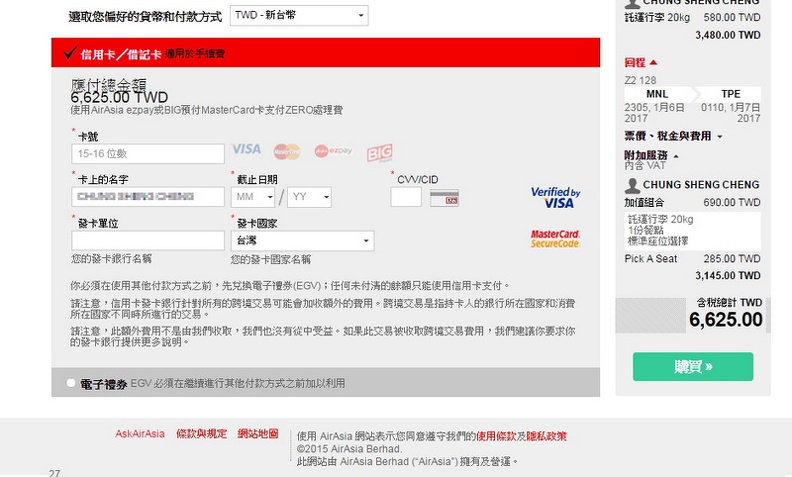Collapse the 回程 return section

coord(640,63)
